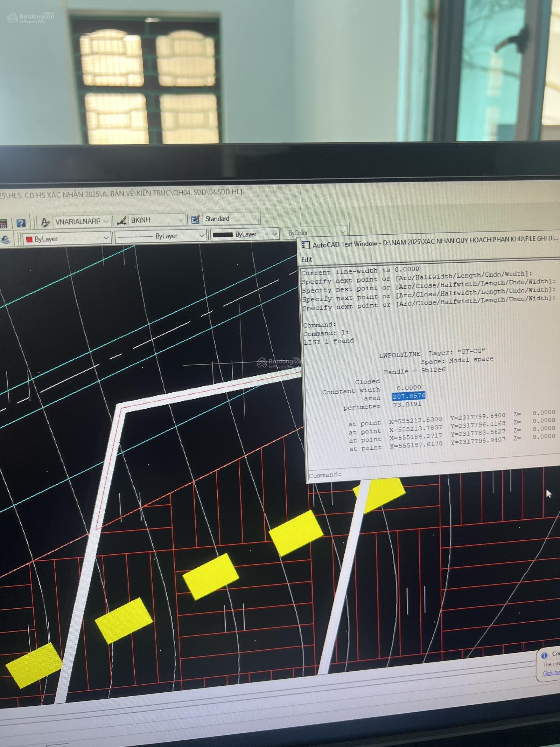Open the QuickCalc calculator icon
The height and width of the screenshot is (747, 560).
3,224
